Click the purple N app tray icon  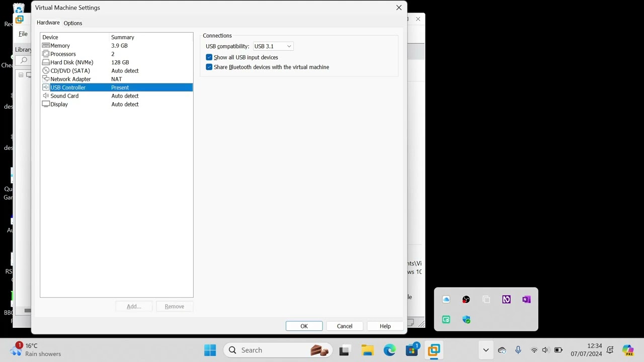(x=506, y=300)
